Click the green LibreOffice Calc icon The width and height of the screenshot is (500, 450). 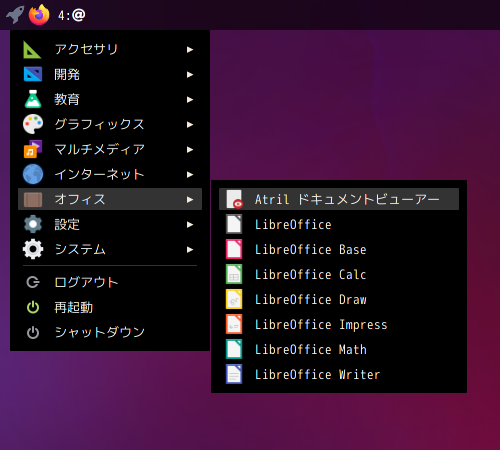click(234, 274)
